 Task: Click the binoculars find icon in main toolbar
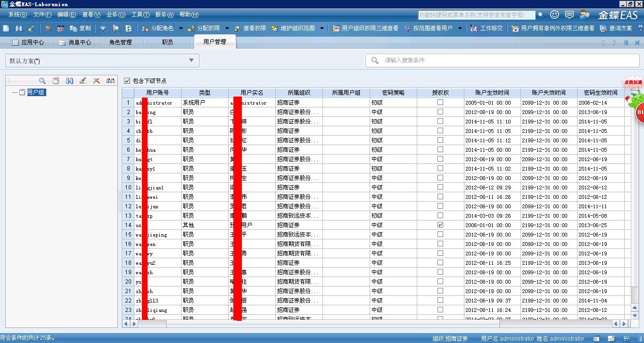19,28
